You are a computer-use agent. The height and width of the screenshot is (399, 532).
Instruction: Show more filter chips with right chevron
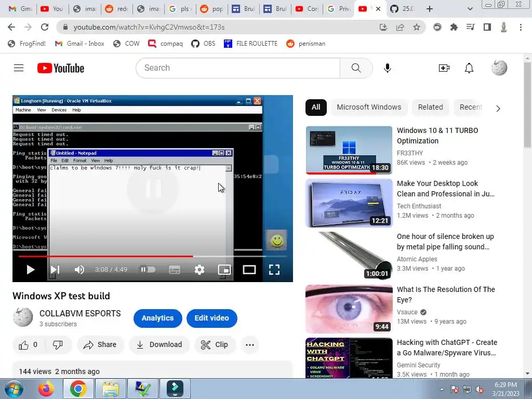pyautogui.click(x=498, y=109)
